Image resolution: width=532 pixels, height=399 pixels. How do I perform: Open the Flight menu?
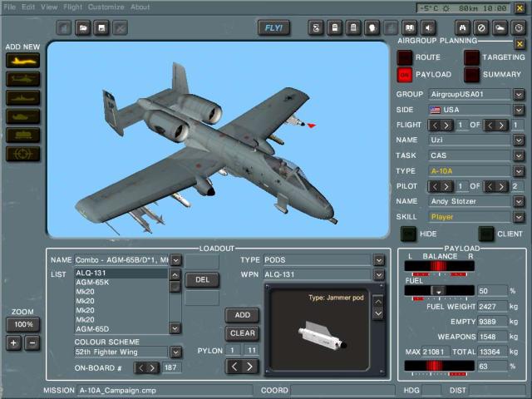point(73,7)
